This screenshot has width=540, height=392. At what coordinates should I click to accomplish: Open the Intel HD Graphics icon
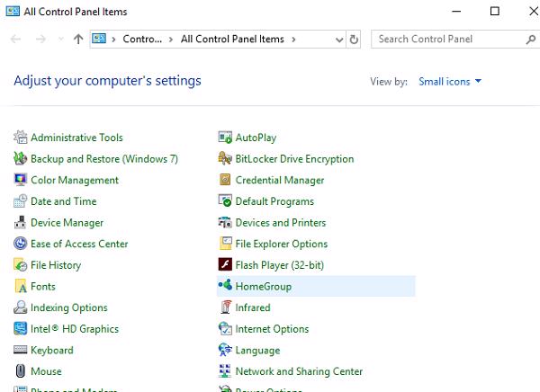pos(22,329)
